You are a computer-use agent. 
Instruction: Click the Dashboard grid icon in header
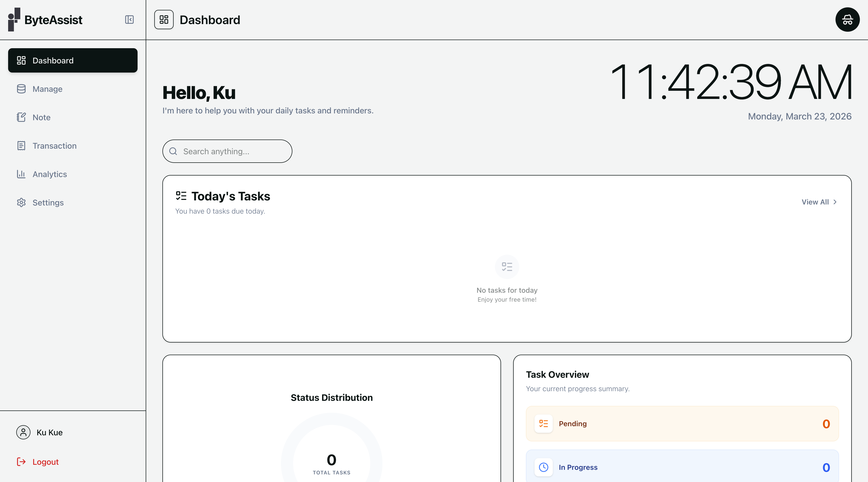(164, 20)
